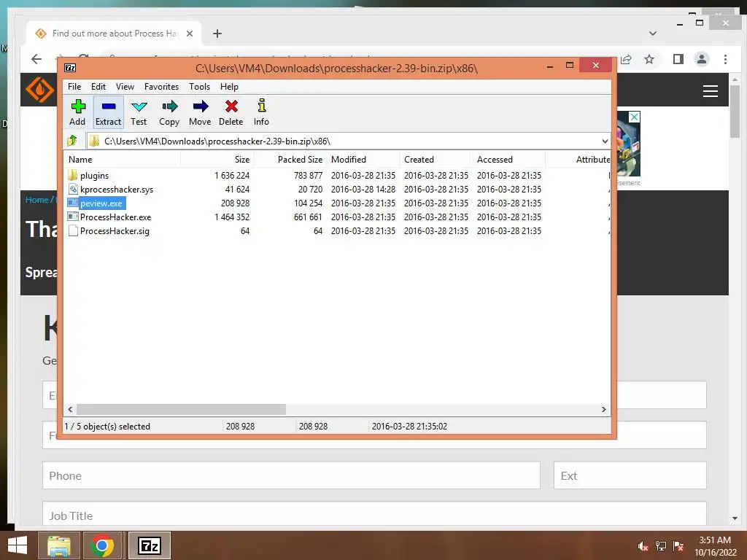Click Chrome's share page icon

[626, 59]
